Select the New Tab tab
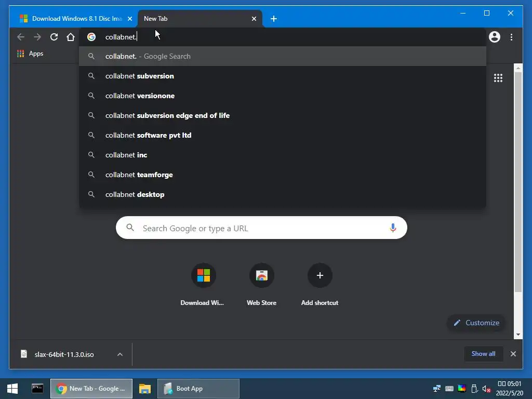The image size is (532, 399). point(200,19)
